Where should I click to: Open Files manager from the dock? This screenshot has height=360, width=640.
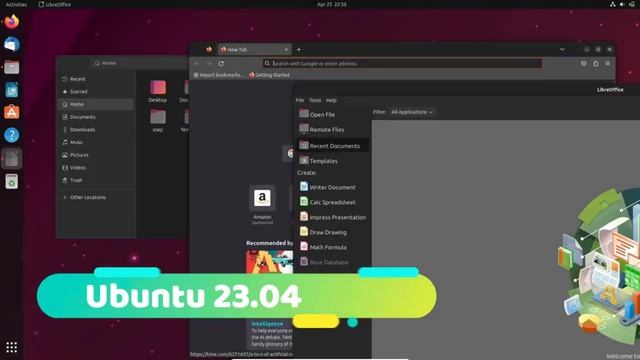pyautogui.click(x=11, y=67)
